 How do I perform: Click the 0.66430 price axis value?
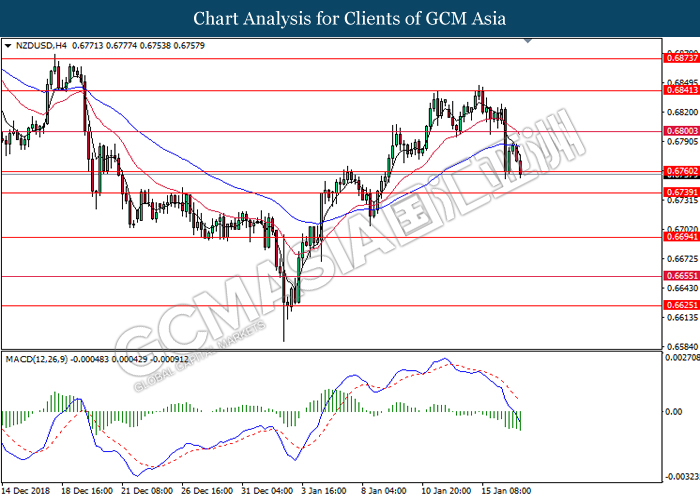[682, 288]
